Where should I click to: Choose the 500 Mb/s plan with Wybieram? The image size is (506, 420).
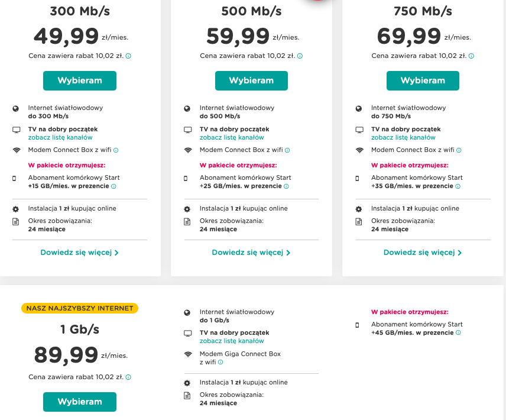click(x=251, y=80)
